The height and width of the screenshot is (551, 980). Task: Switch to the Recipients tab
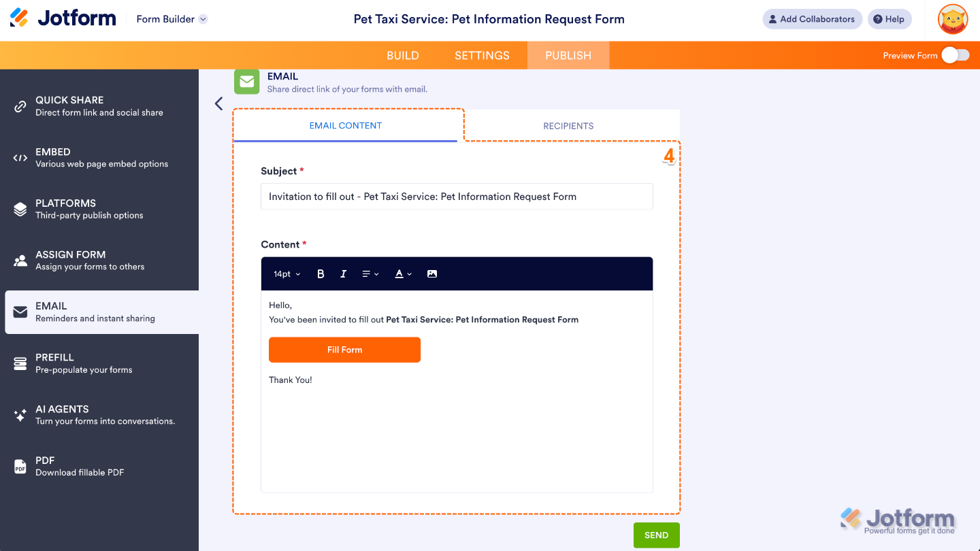(x=568, y=125)
